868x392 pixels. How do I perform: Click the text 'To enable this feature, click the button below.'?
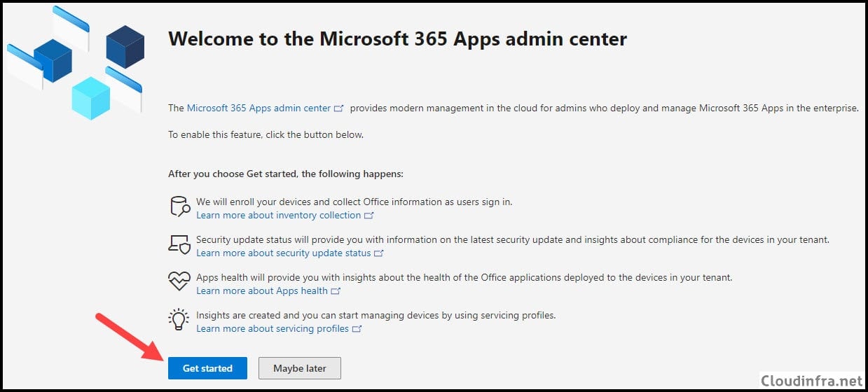pos(266,134)
